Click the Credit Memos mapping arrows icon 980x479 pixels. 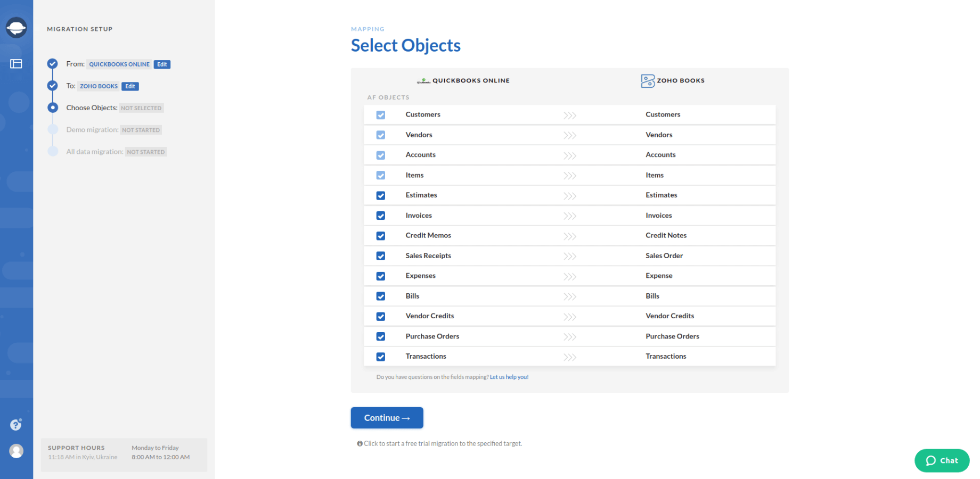[x=570, y=236]
